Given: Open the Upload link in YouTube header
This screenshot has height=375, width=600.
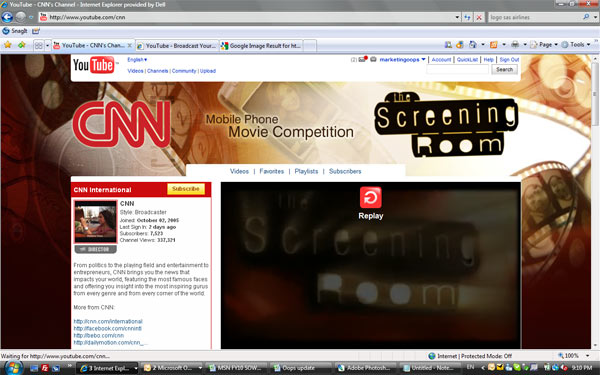Looking at the screenshot, I should 208,71.
